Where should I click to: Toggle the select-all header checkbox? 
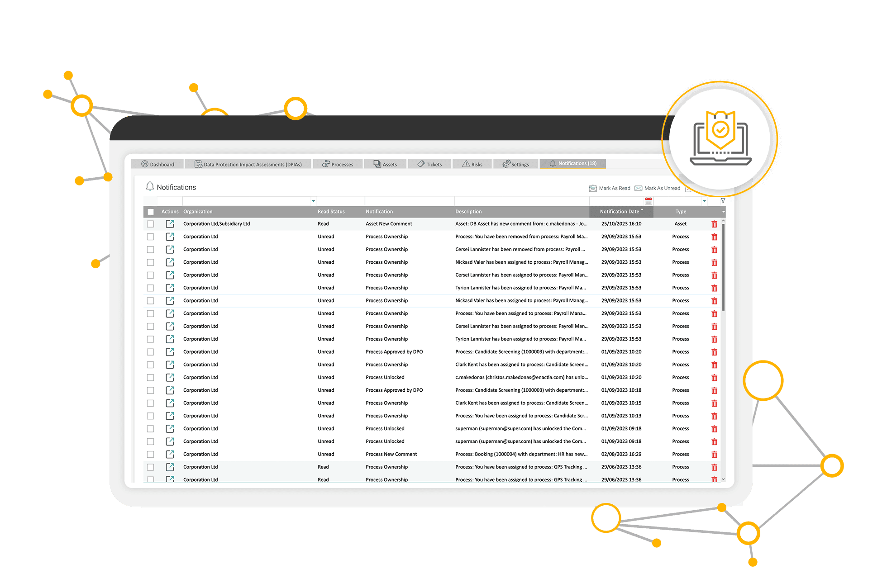click(151, 212)
